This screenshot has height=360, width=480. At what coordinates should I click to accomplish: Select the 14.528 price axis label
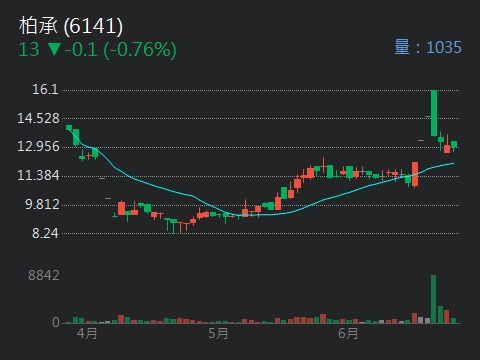(x=38, y=118)
